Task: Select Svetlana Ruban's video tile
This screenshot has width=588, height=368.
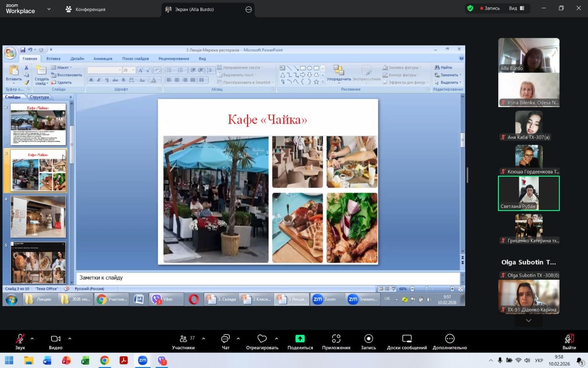Action: point(528,193)
